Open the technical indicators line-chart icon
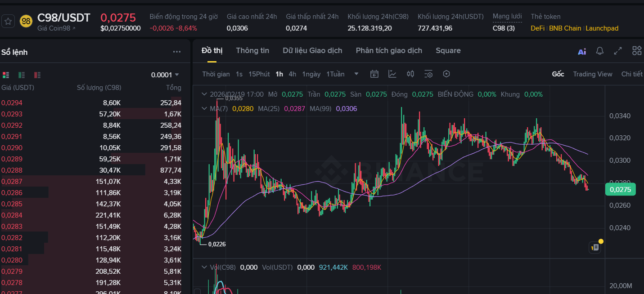Screen dimensions: 644x294 coord(392,74)
